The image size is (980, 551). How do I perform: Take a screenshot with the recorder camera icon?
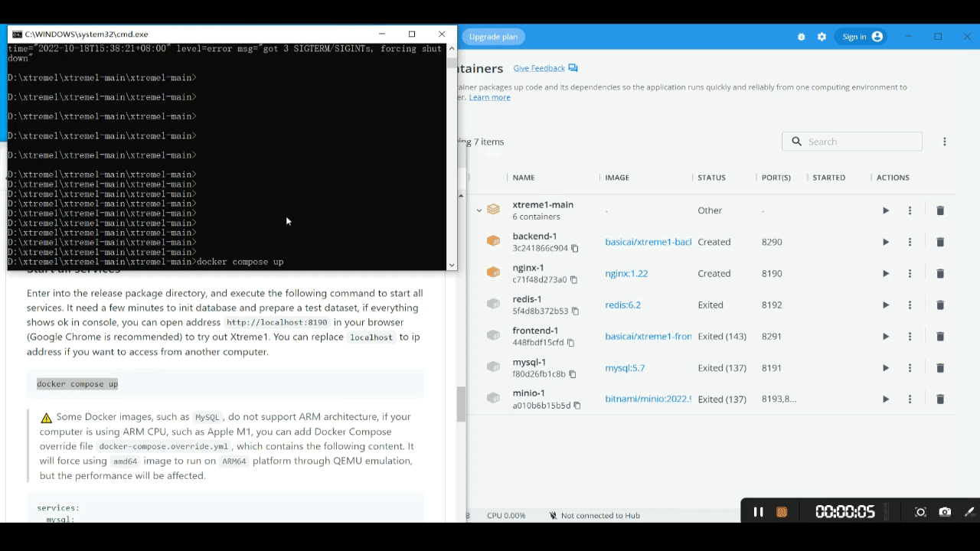tap(945, 512)
